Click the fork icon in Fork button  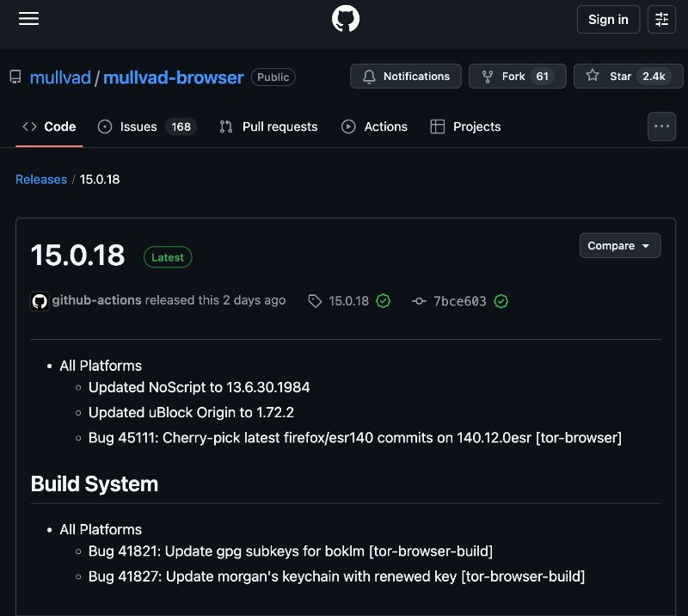coord(488,77)
